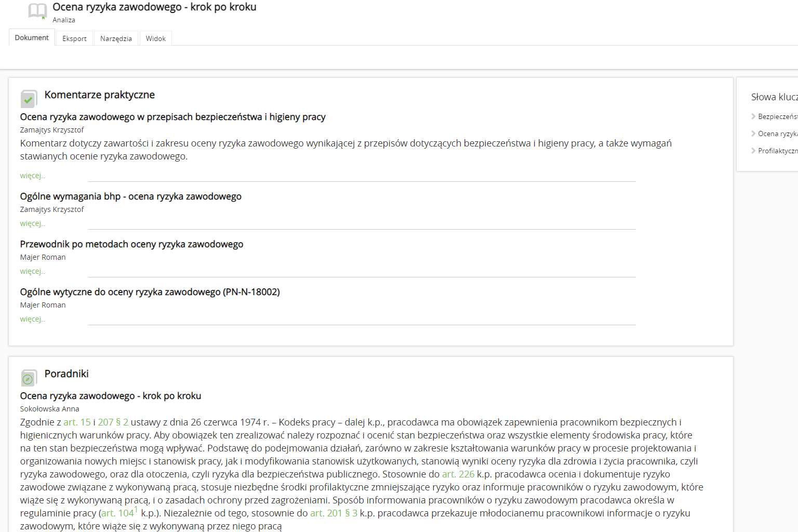
Task: Click the Poradniki compass icon
Action: tap(29, 378)
